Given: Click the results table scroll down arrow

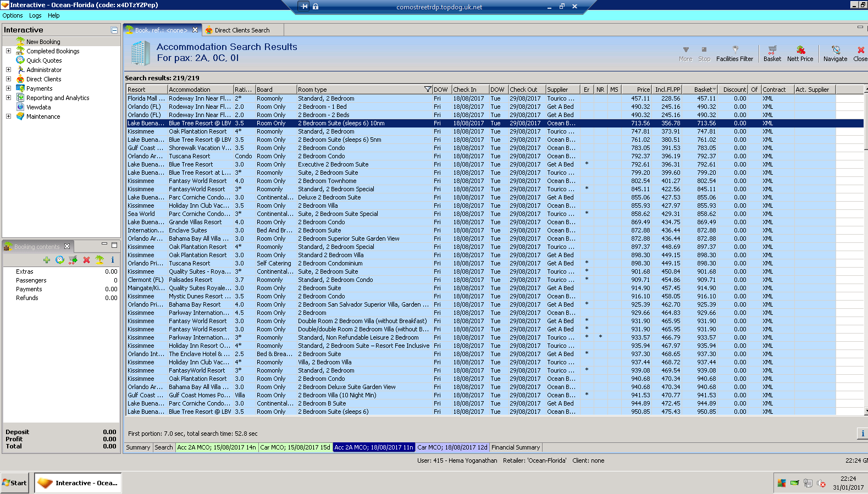Looking at the screenshot, I should click(866, 411).
